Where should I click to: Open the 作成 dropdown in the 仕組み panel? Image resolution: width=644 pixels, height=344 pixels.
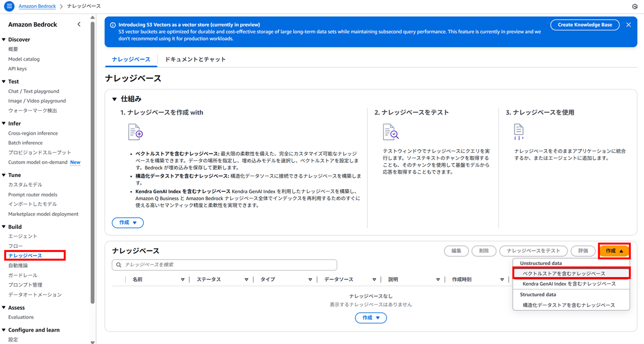tap(128, 222)
